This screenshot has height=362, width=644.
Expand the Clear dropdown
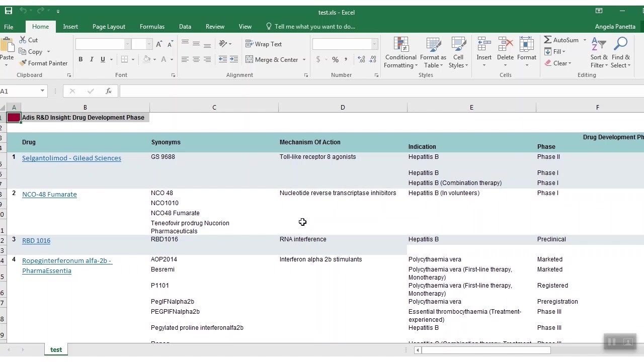570,63
